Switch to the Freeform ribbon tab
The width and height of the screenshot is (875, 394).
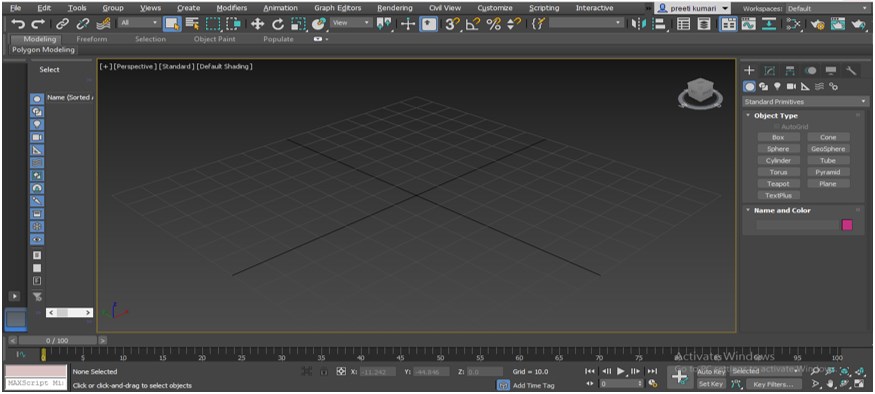(92, 39)
